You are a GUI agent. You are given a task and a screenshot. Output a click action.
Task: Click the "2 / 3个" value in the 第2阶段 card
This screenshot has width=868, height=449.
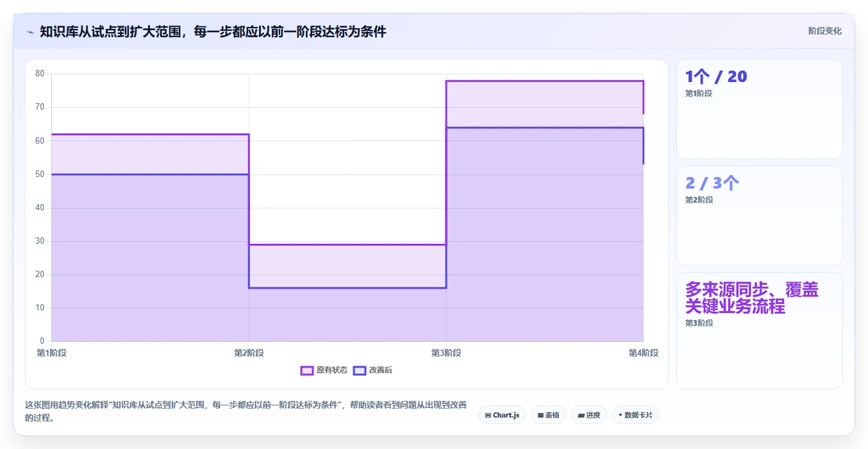pos(712,183)
